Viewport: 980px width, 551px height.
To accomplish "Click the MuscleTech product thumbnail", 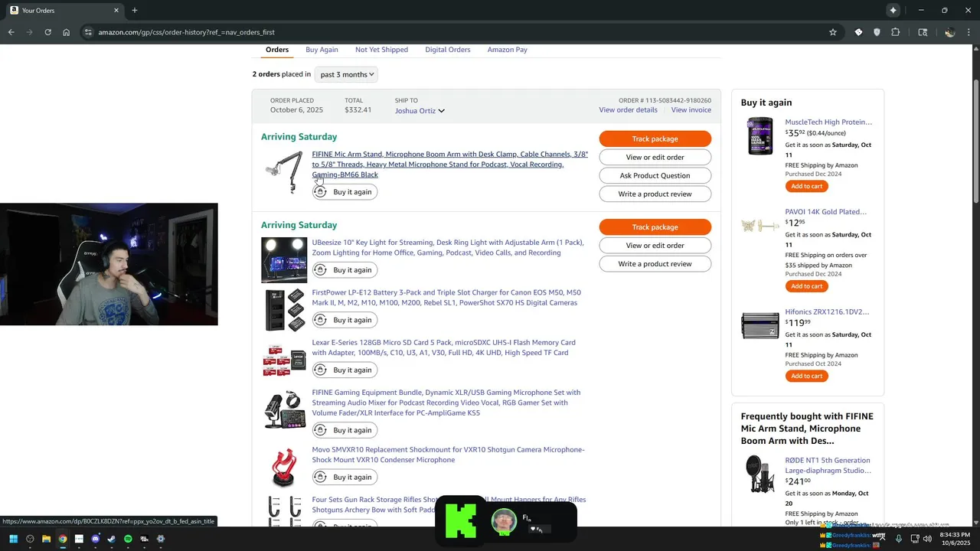I will pyautogui.click(x=760, y=137).
